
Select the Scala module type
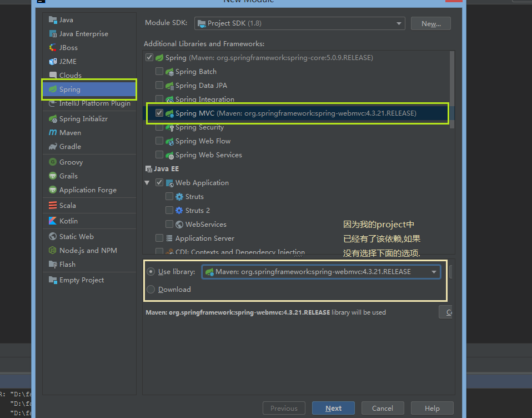click(89, 206)
